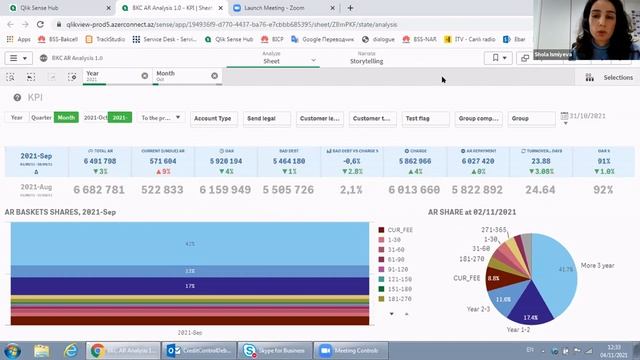Select the Quarter period button
Image resolution: width=640 pixels, height=360 pixels.
tap(41, 118)
